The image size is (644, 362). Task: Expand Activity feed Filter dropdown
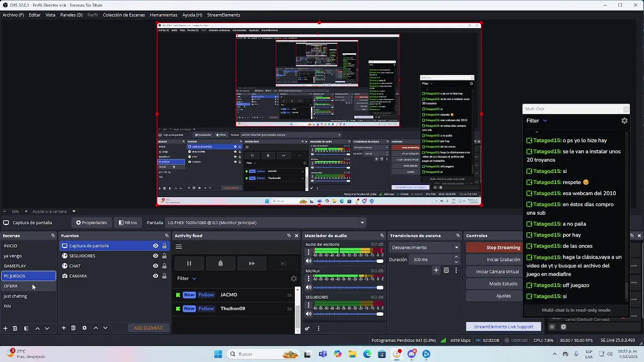[187, 279]
